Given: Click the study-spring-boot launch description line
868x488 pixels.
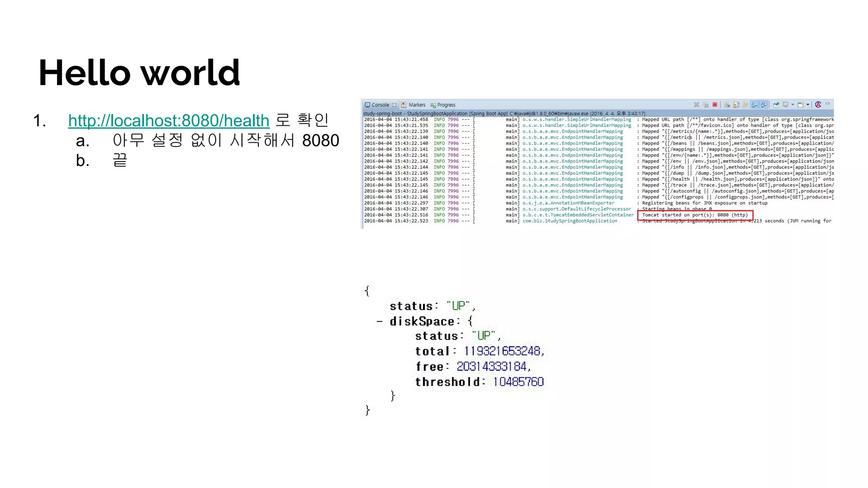Looking at the screenshot, I should point(504,114).
